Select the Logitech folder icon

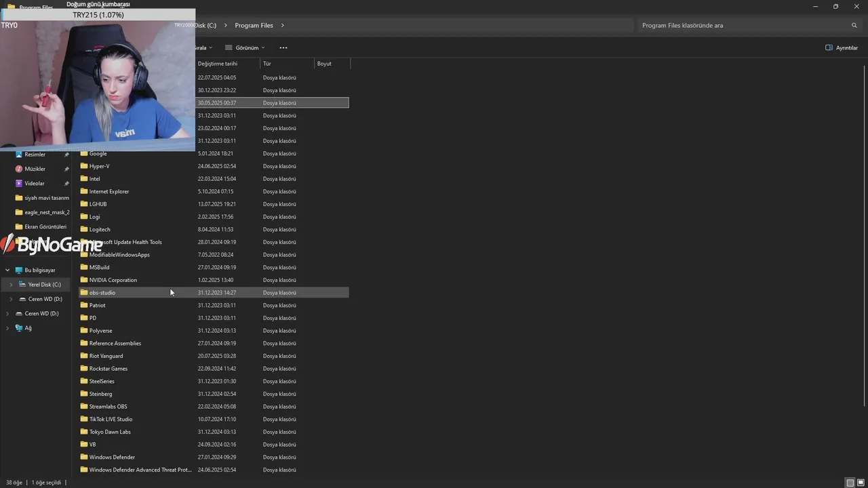(x=84, y=229)
